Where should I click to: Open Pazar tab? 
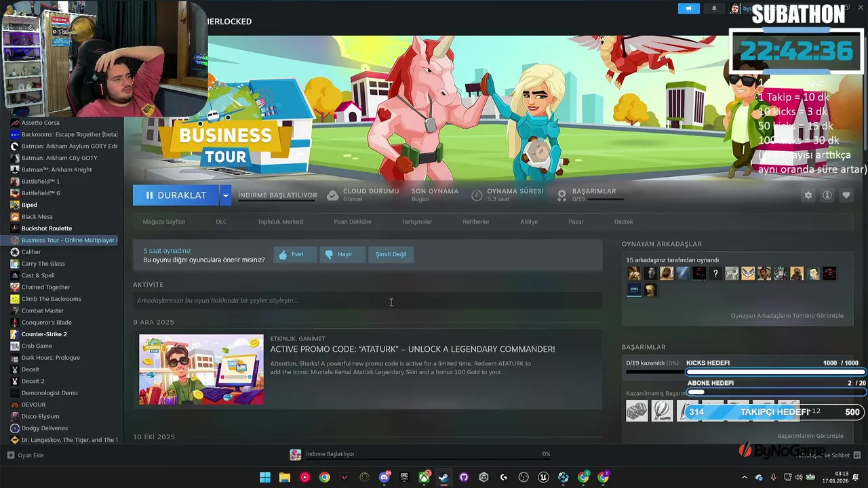(x=576, y=222)
